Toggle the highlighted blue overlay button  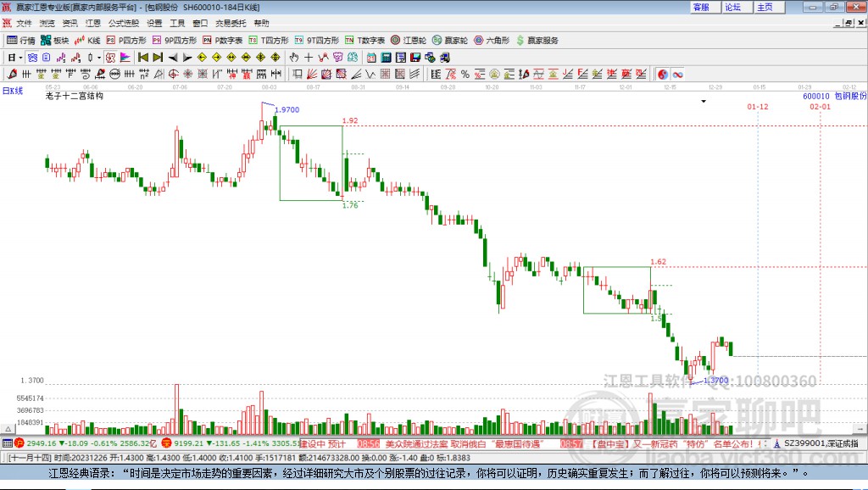(32, 58)
